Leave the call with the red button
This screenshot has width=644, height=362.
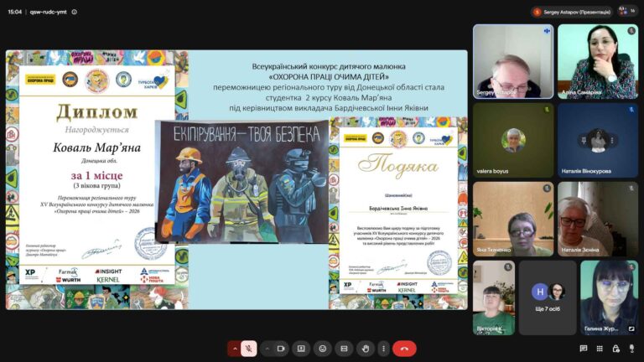pyautogui.click(x=404, y=349)
